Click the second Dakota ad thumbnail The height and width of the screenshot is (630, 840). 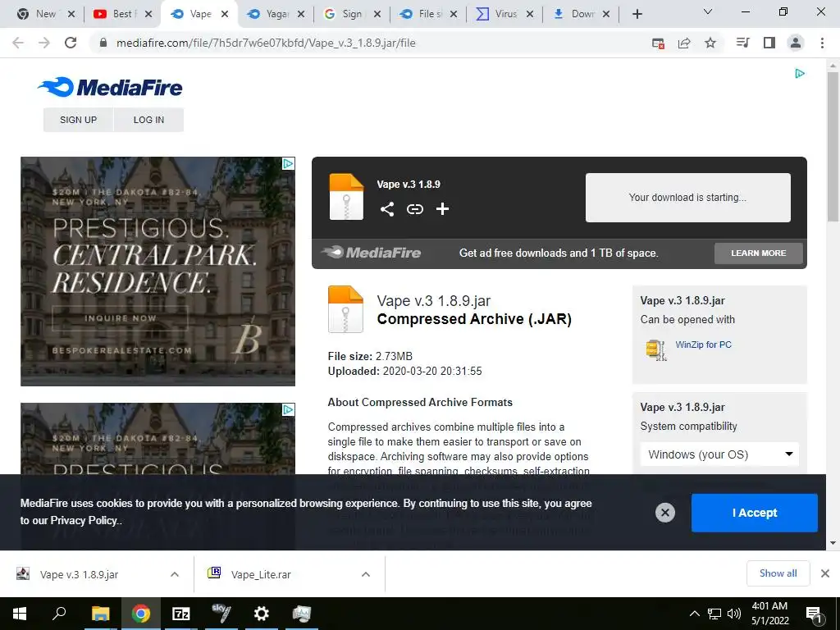157,438
